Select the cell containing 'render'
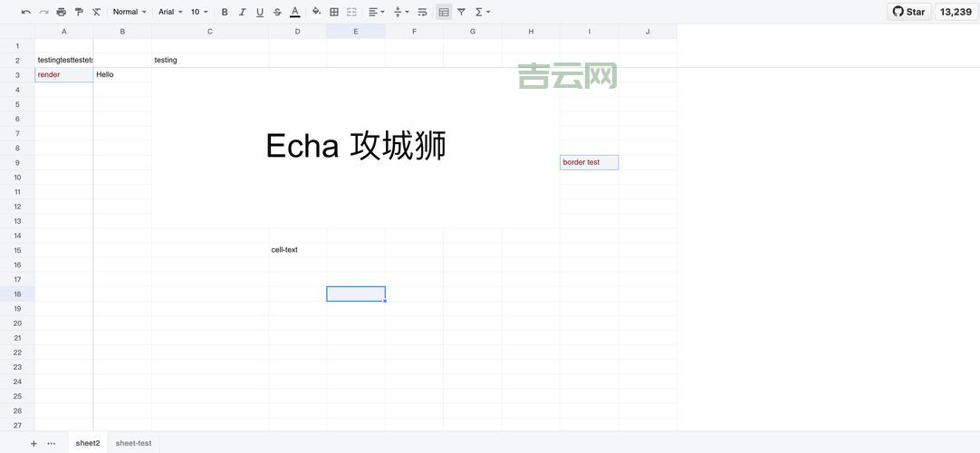The height and width of the screenshot is (453, 980). tap(64, 75)
